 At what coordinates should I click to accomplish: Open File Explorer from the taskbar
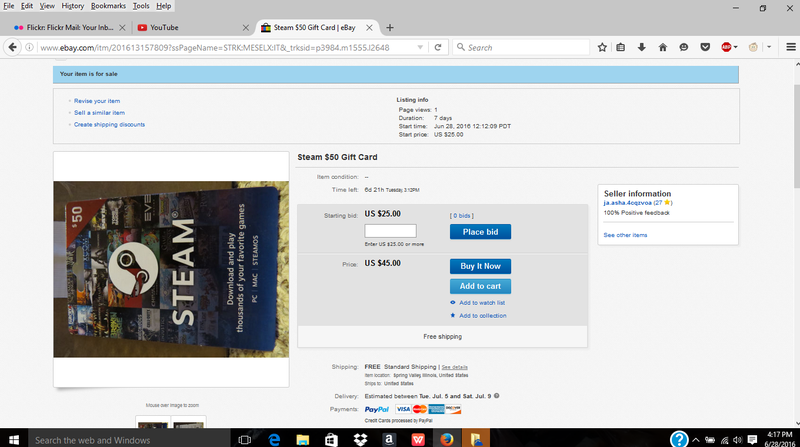click(303, 439)
